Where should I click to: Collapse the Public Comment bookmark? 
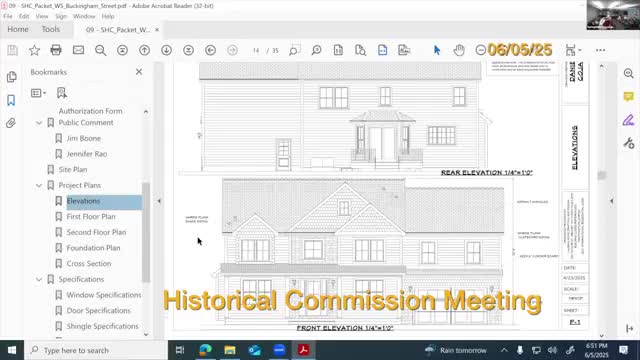tap(39, 123)
